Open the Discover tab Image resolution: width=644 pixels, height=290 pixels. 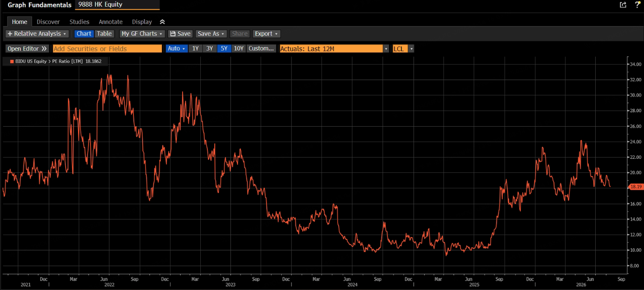pyautogui.click(x=48, y=22)
